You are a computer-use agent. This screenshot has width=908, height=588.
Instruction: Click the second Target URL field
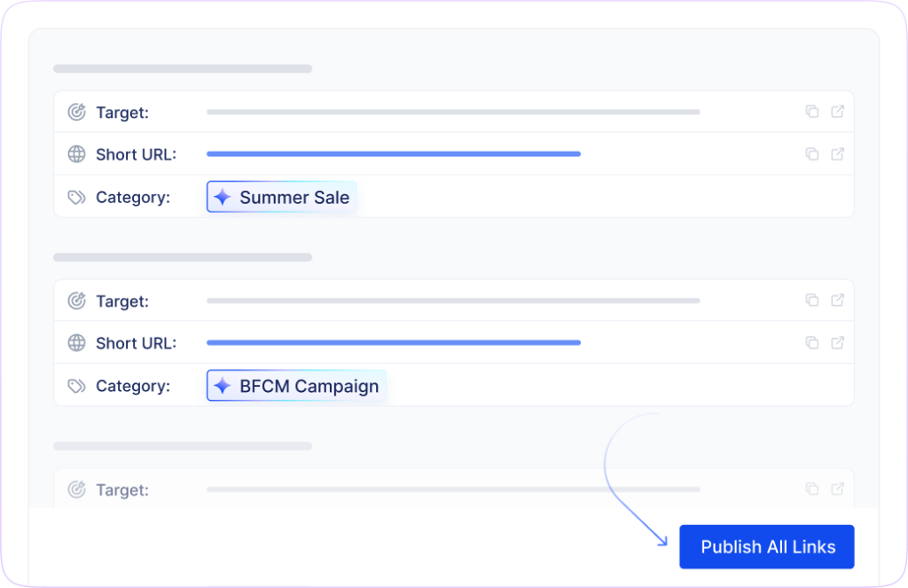tap(452, 301)
